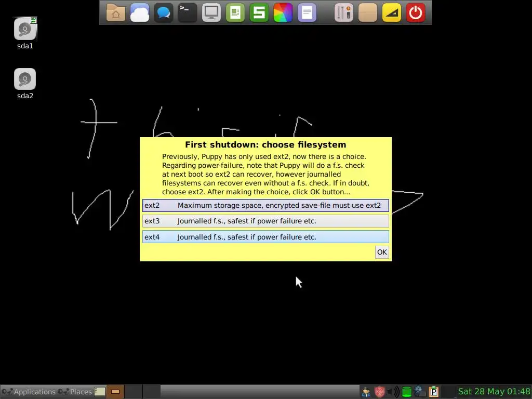Select the ext3 filesystem option
The width and height of the screenshot is (532, 399).
pos(265,221)
